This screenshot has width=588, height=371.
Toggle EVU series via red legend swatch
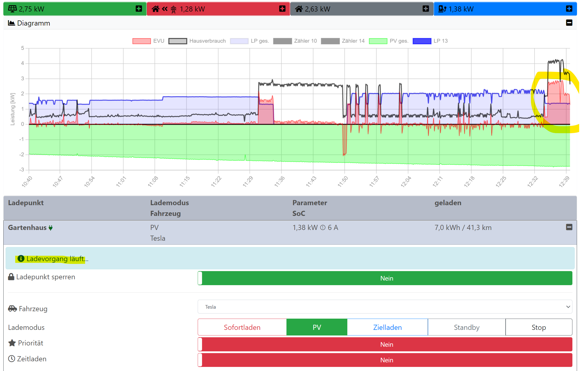click(x=141, y=41)
